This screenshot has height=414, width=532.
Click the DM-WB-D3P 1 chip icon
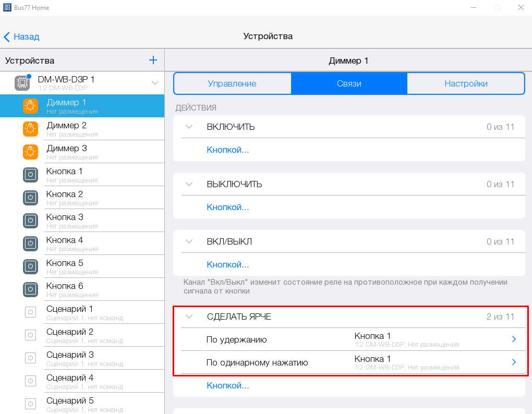click(x=22, y=82)
